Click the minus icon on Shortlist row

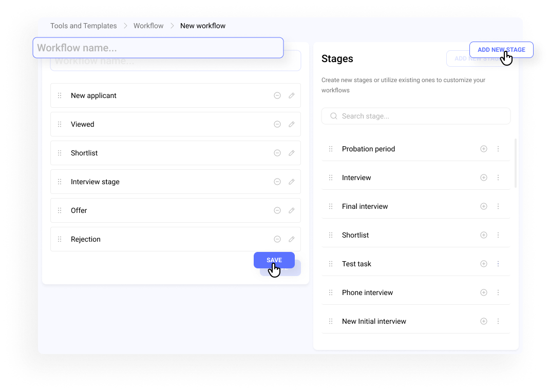tap(277, 153)
